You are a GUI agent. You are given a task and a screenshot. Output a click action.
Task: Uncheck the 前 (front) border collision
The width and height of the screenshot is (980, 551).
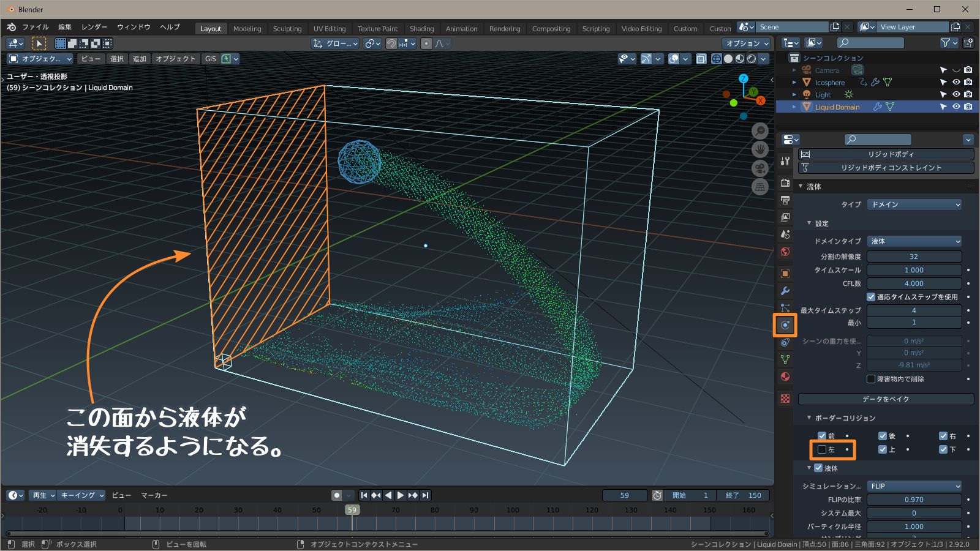pyautogui.click(x=822, y=436)
